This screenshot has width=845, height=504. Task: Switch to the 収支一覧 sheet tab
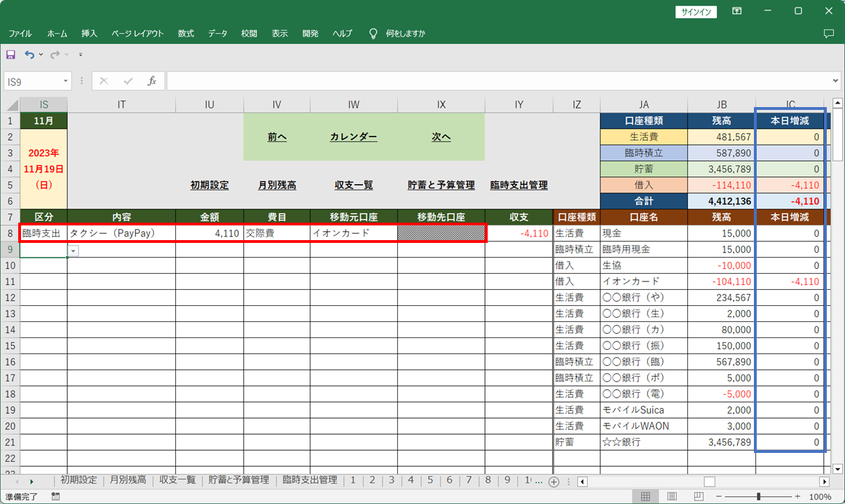[x=177, y=480]
